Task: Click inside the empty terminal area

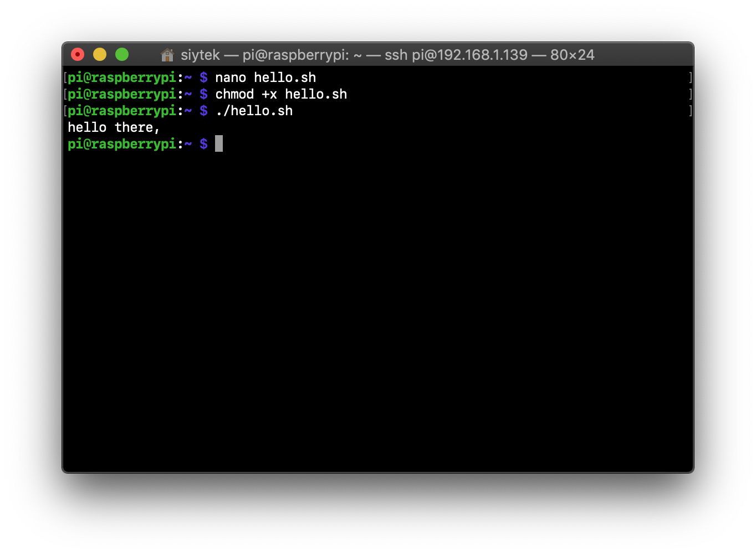Action: [377, 305]
